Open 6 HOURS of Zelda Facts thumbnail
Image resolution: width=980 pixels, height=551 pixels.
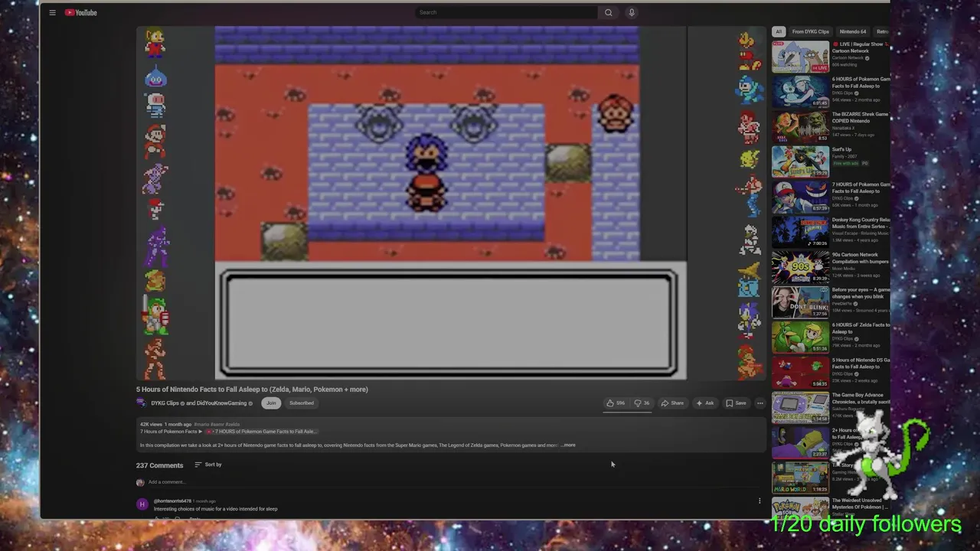click(800, 338)
